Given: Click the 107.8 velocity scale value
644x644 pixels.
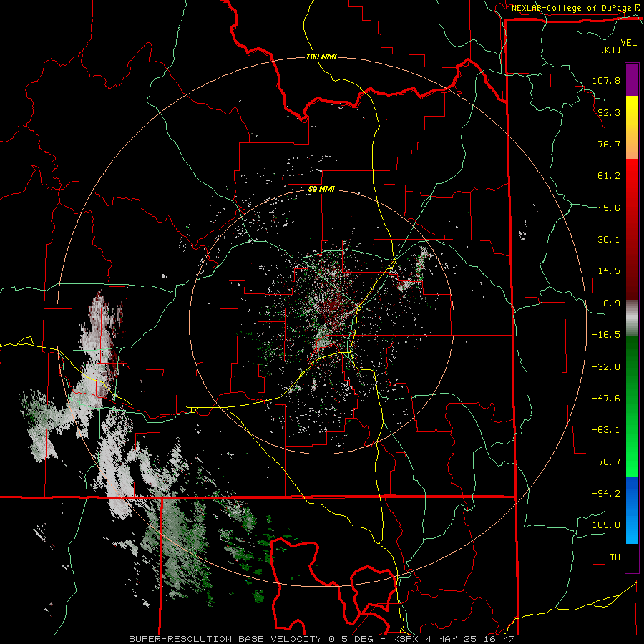Looking at the screenshot, I should (606, 80).
